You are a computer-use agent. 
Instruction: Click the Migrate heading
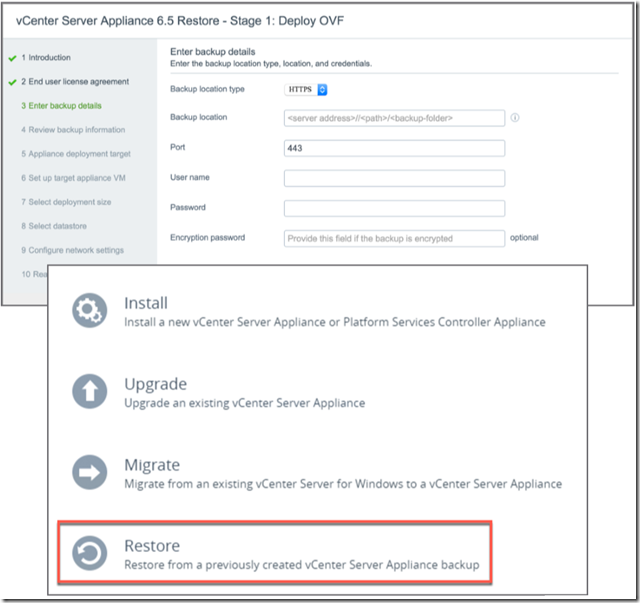click(152, 465)
